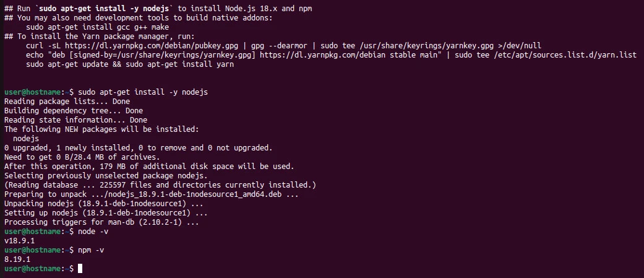
Task: Click the terminal cursor block at the prompt
Action: [x=80, y=269]
